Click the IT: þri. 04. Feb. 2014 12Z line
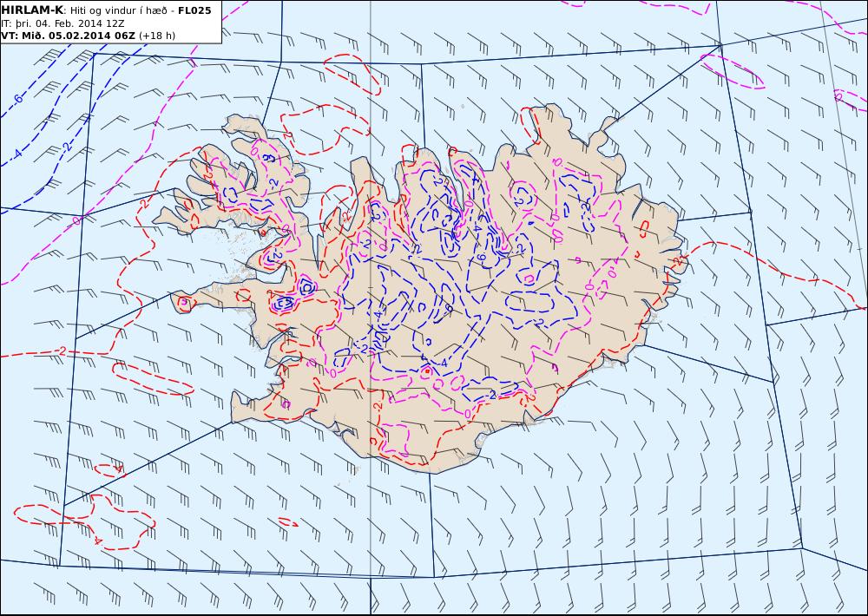 [x=62, y=23]
